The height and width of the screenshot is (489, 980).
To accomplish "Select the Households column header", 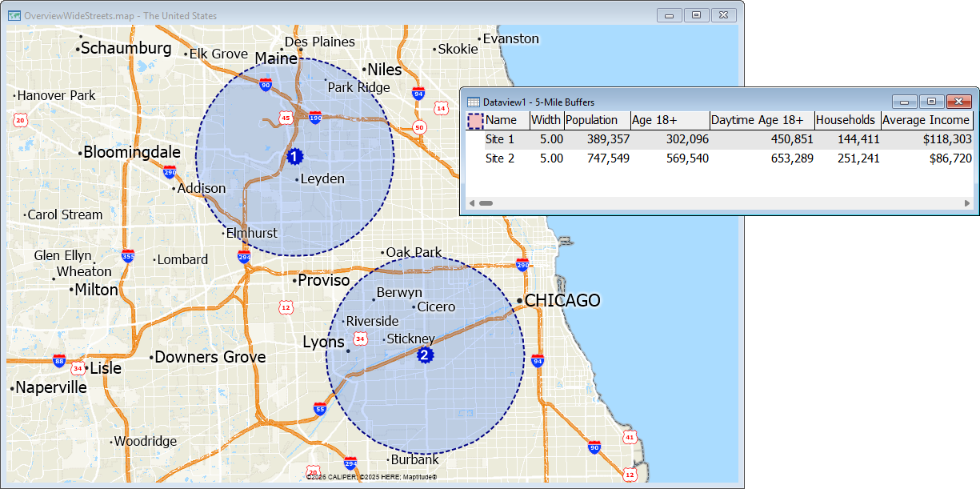I will pyautogui.click(x=848, y=120).
